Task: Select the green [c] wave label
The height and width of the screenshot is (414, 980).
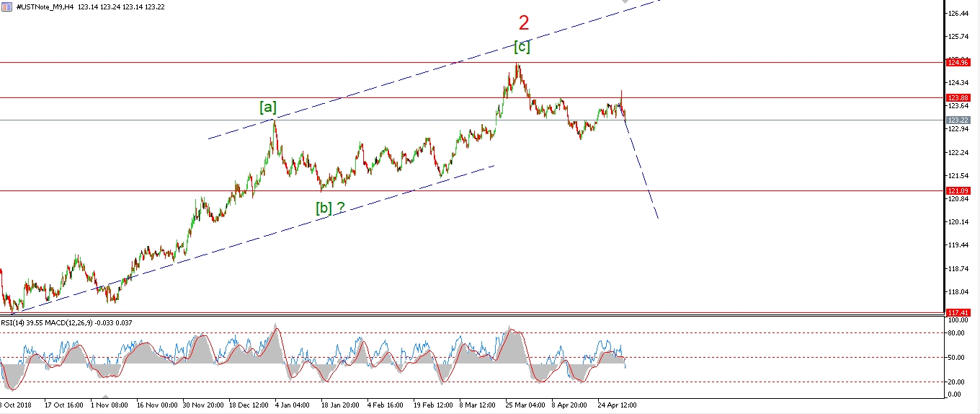Action: tap(522, 48)
